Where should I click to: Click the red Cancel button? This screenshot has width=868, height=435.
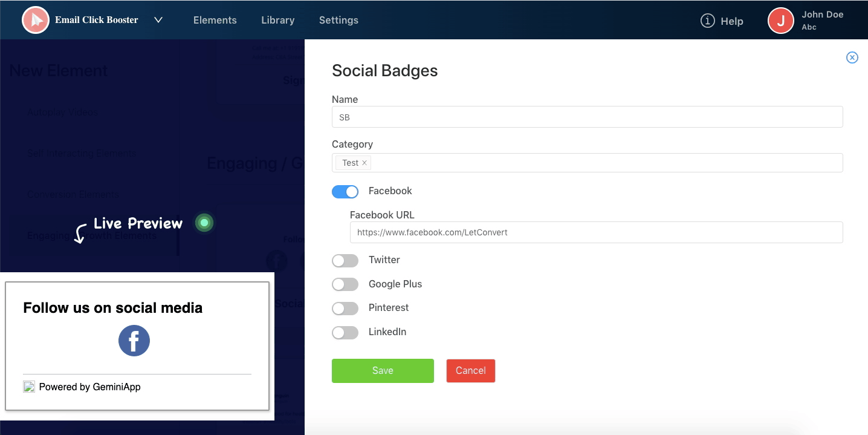(x=470, y=371)
